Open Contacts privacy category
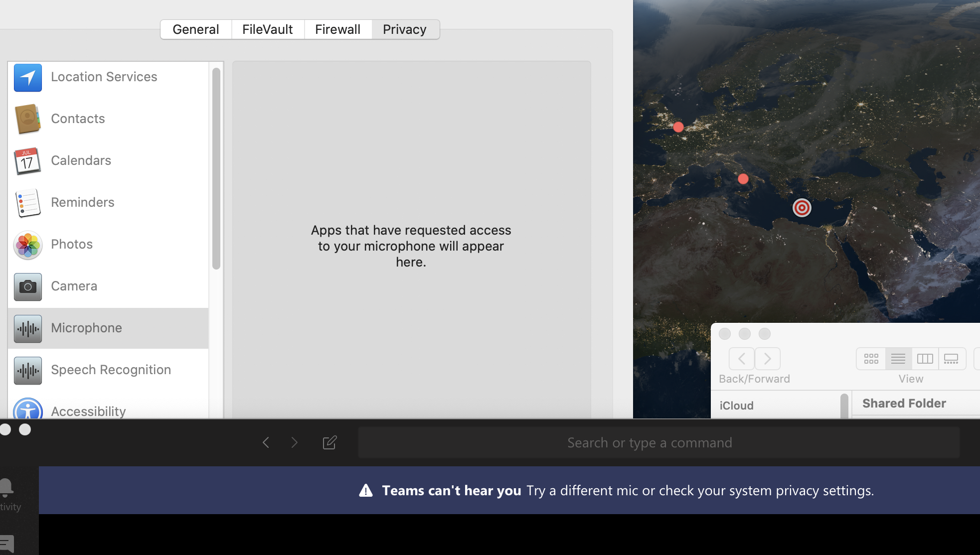The width and height of the screenshot is (980, 555). coord(78,119)
